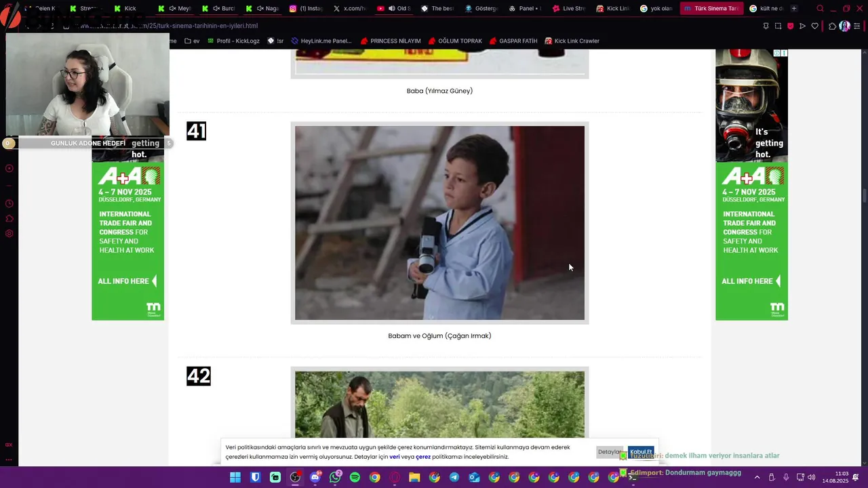Click the page URL in address bar
868x488 pixels.
click(x=170, y=26)
